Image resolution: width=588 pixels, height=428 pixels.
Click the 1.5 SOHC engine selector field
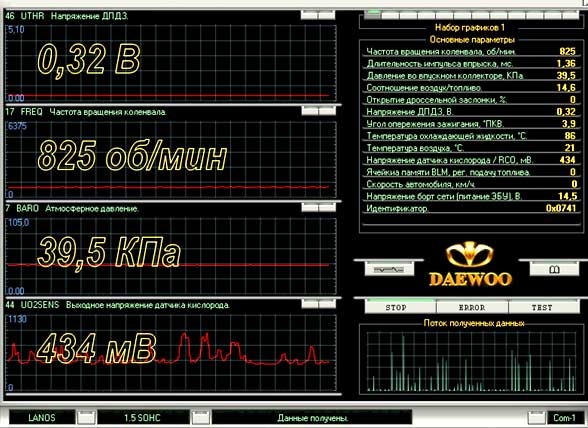[143, 417]
